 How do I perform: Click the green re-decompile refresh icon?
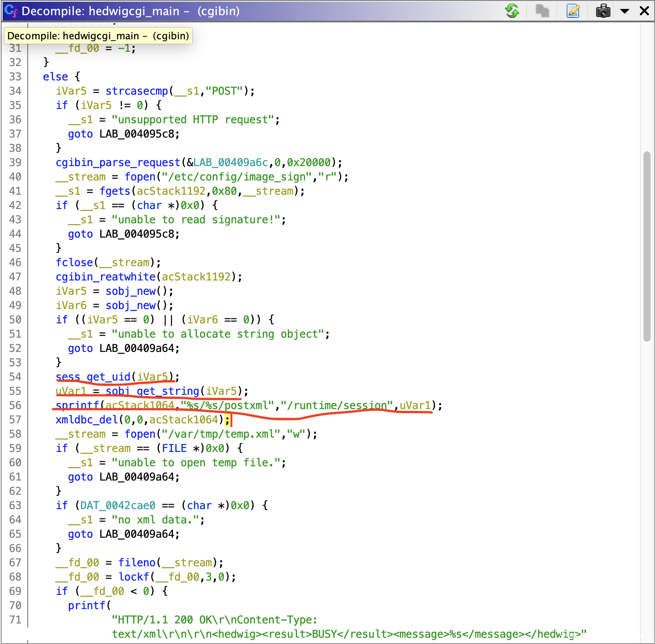(512, 11)
